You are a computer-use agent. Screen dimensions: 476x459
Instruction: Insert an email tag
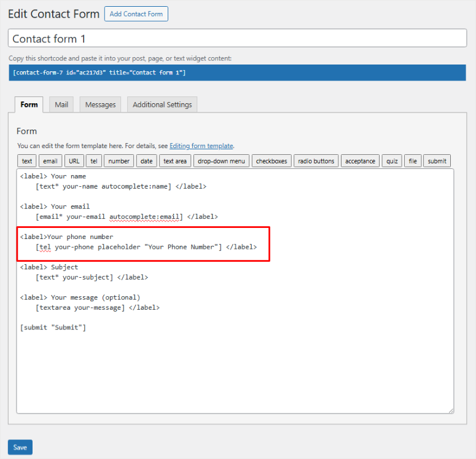coord(50,161)
